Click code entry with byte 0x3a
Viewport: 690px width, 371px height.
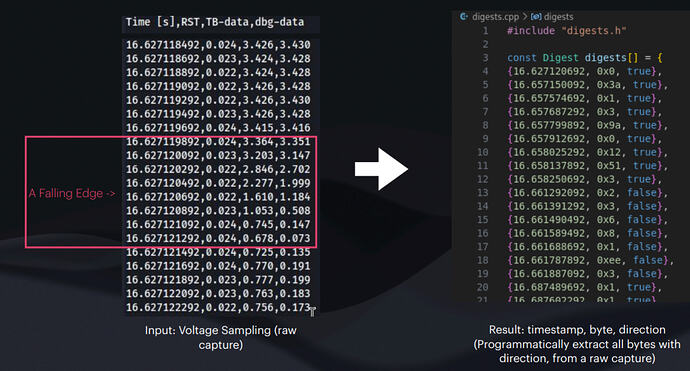click(587, 84)
